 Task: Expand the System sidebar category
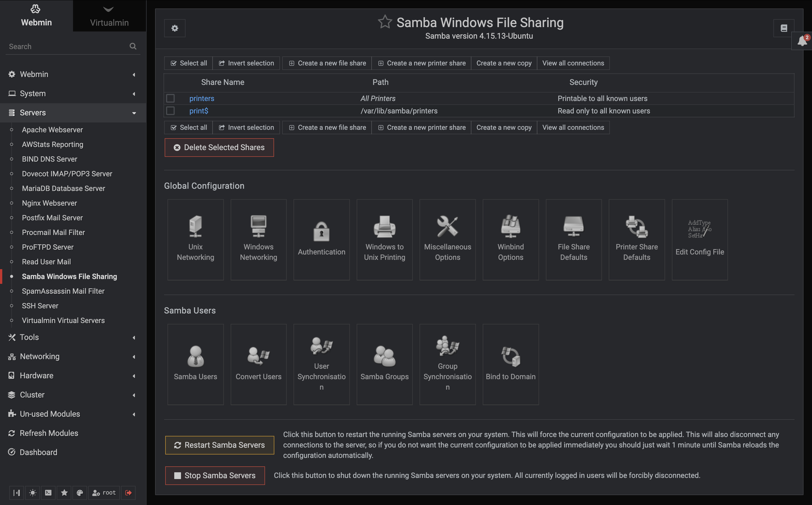73,93
